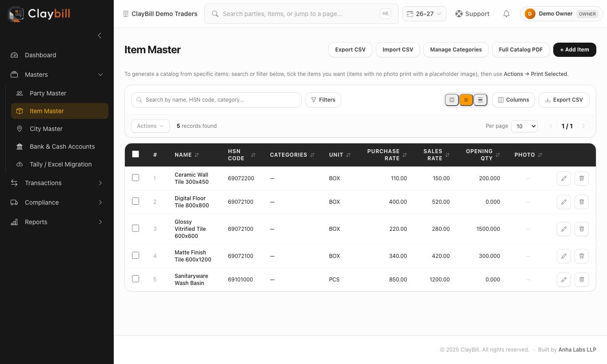Collapse the sidebar using the arrow icon
This screenshot has height=364, width=607.
click(x=100, y=36)
